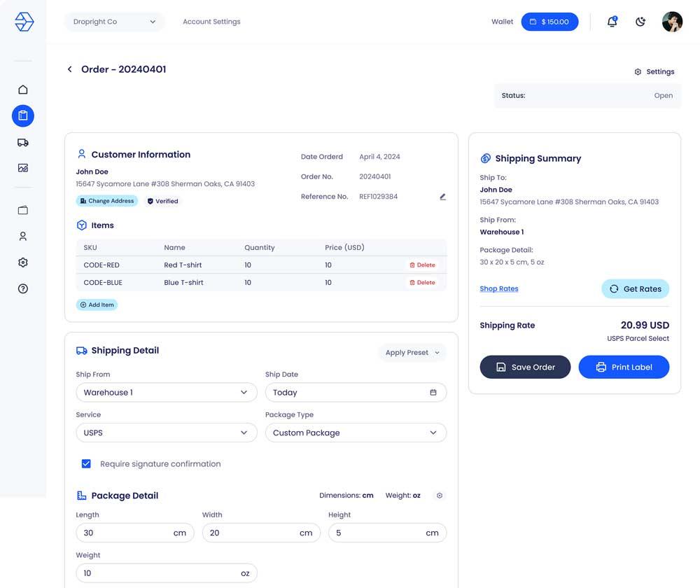Open the notifications bell icon
Screen dimensions: 700x588
pos(612,22)
